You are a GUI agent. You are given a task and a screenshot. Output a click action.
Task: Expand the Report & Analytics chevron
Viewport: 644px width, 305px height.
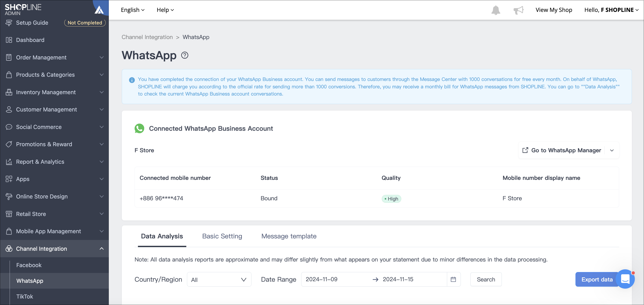click(101, 162)
